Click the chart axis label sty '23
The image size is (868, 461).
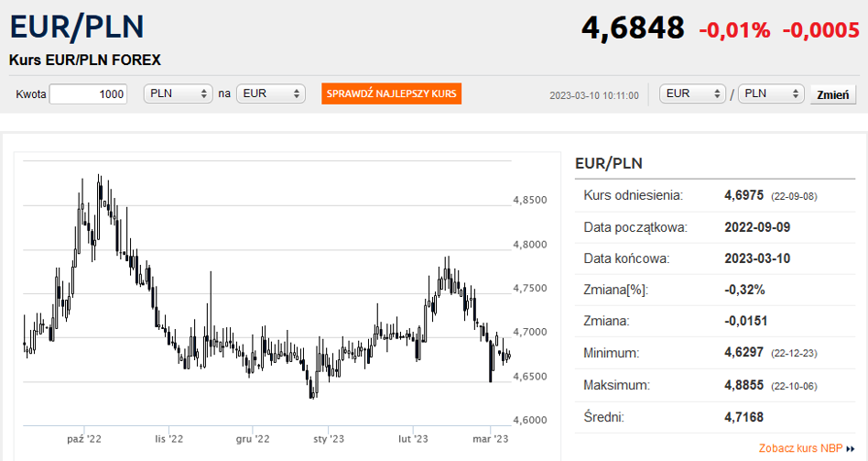tap(329, 439)
